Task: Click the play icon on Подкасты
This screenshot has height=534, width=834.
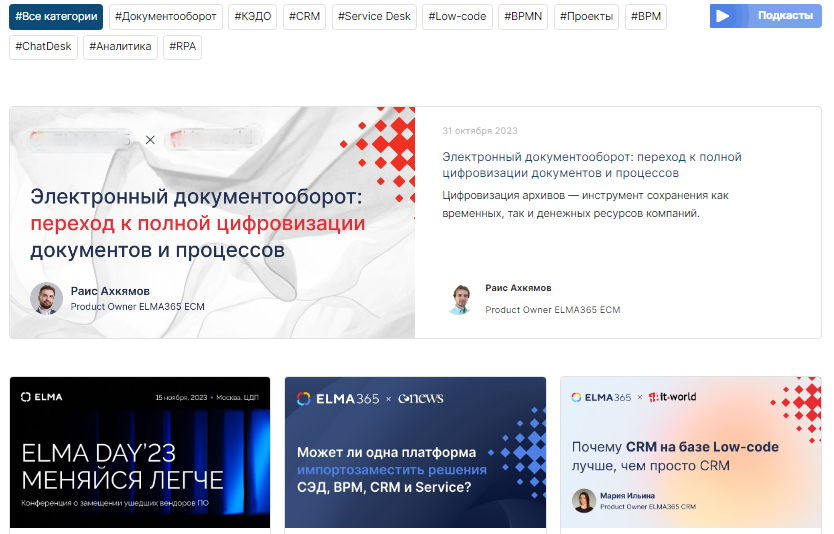Action: tap(722, 16)
